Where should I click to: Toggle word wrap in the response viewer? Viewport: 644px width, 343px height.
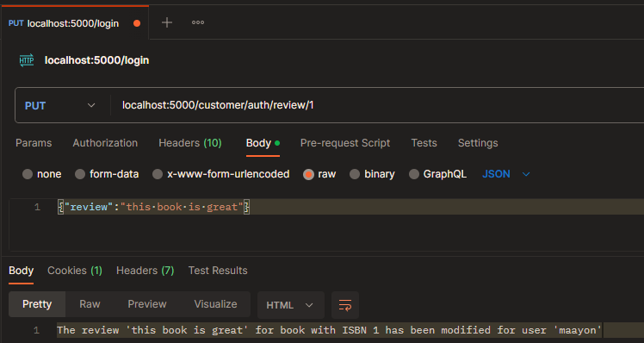pos(345,305)
